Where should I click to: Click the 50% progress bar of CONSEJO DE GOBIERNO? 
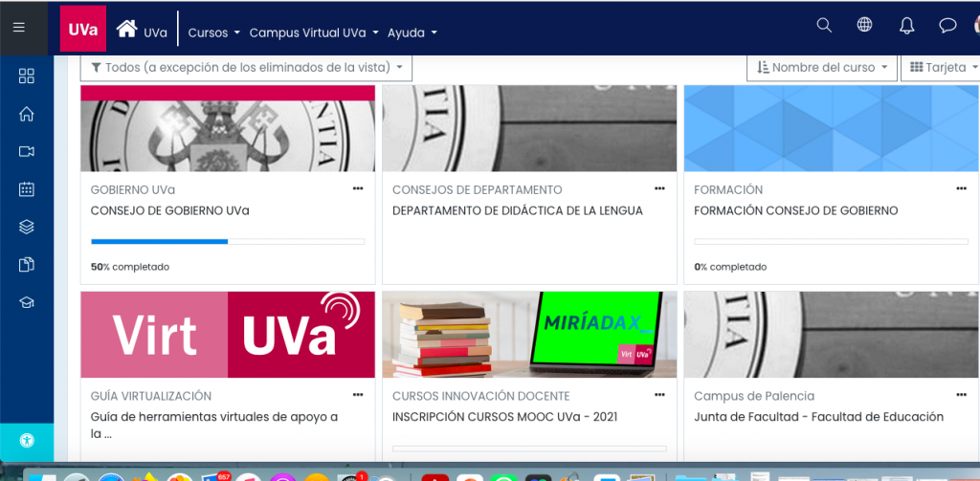(x=228, y=241)
